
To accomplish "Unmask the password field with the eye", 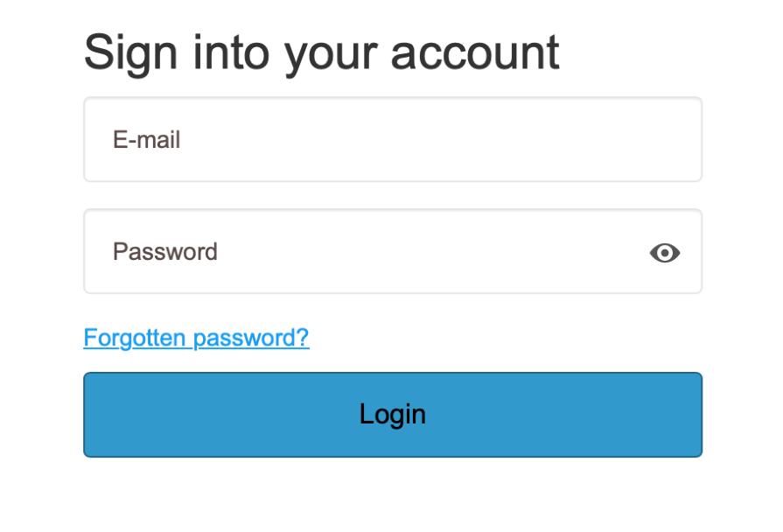I will click(x=665, y=253).
